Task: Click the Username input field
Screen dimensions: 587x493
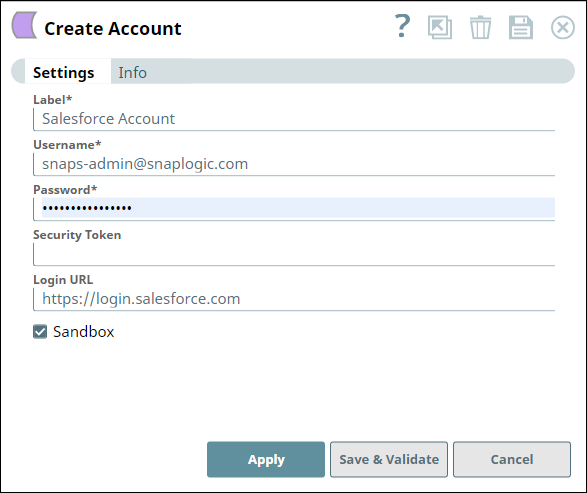Action: coord(294,164)
